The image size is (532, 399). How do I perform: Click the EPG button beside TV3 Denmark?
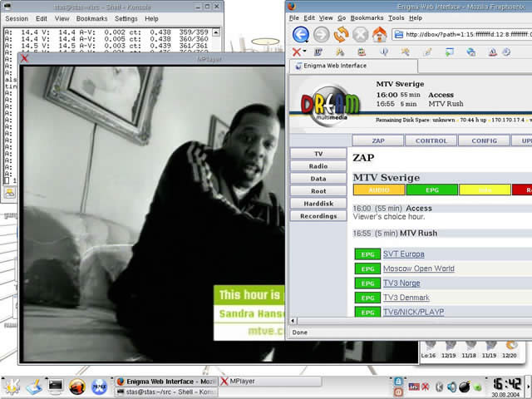[367, 298]
